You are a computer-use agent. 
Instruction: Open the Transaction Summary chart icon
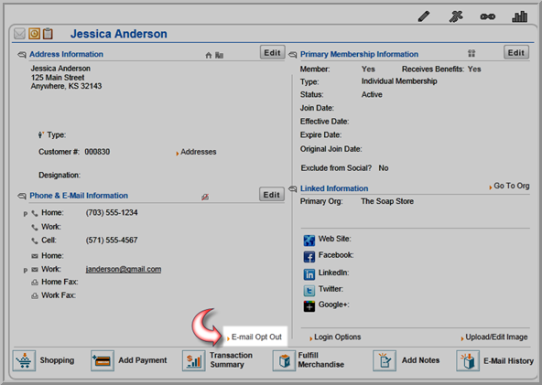194,360
